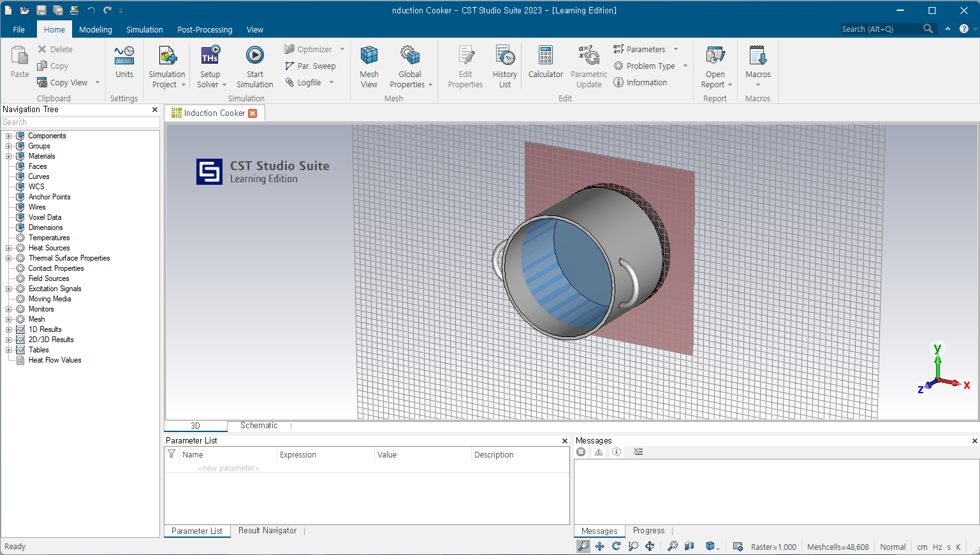Switch to Mesh View
This screenshot has height=555, width=980.
click(x=369, y=66)
